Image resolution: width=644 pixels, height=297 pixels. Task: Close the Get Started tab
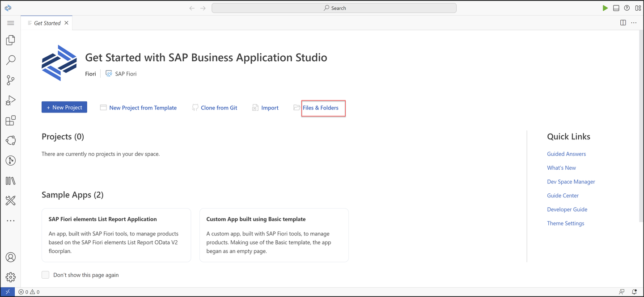[x=66, y=23]
